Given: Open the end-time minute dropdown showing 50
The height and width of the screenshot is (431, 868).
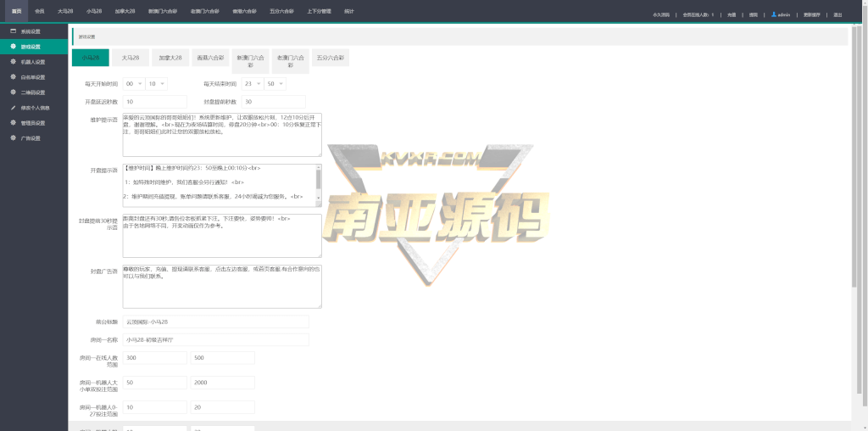Looking at the screenshot, I should click(x=275, y=84).
